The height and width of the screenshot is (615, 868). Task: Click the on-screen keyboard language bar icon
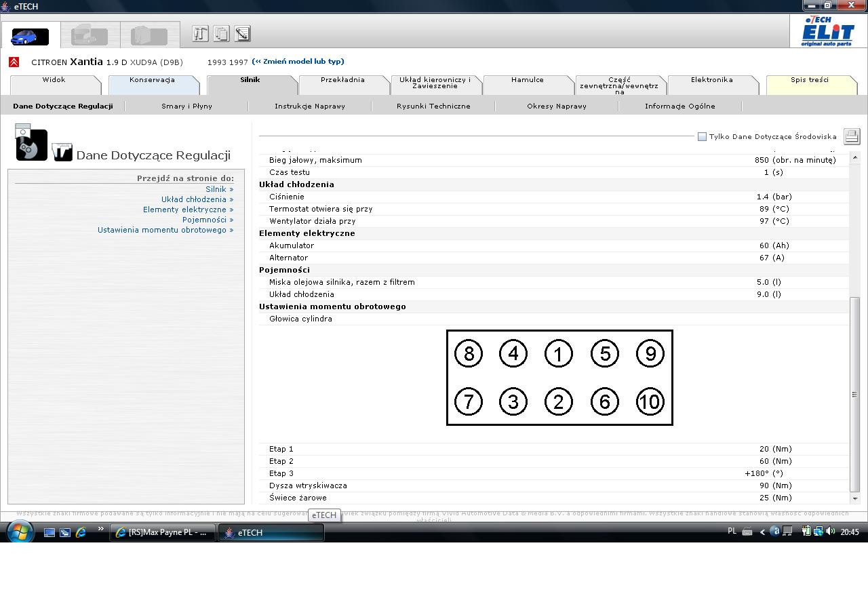point(747,532)
